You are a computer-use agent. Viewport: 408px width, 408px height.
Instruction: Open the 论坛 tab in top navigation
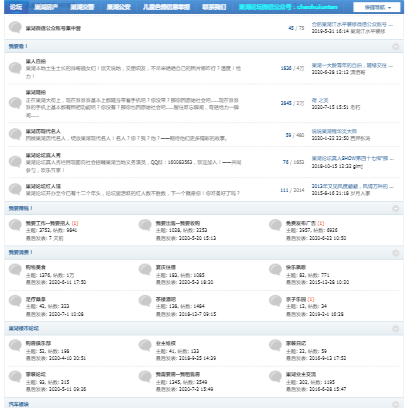[x=16, y=7]
